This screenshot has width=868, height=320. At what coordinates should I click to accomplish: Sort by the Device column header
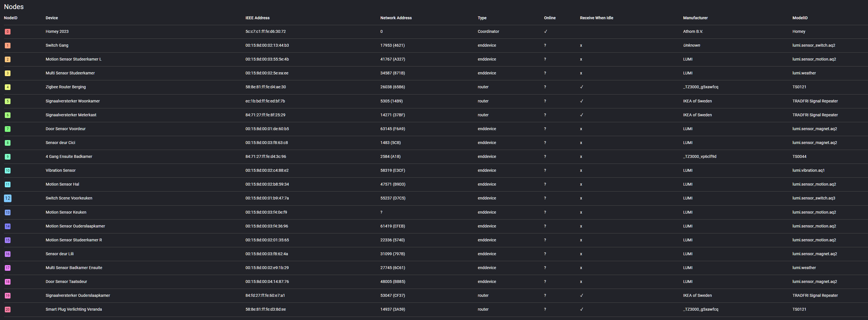(x=52, y=18)
